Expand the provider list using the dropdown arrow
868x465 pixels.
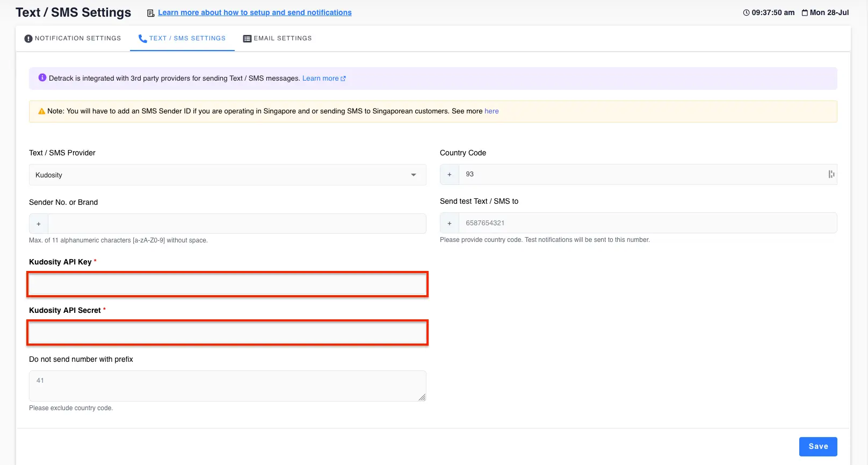pos(414,175)
